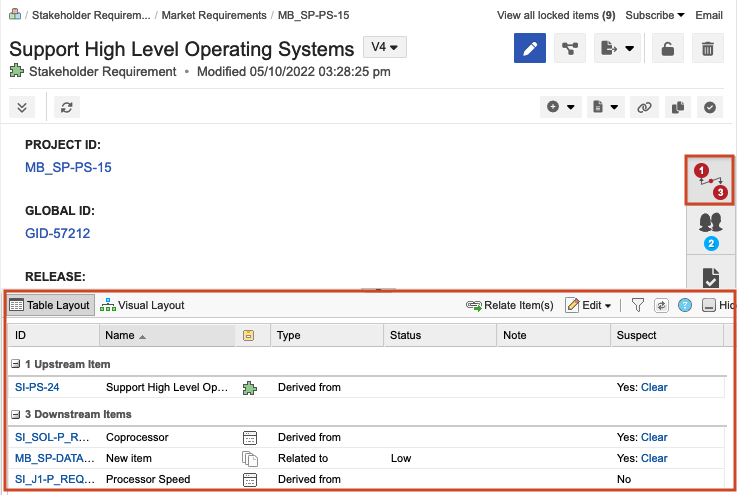737x495 pixels.
Task: Open the Subscribe dropdown menu
Action: pyautogui.click(x=655, y=16)
